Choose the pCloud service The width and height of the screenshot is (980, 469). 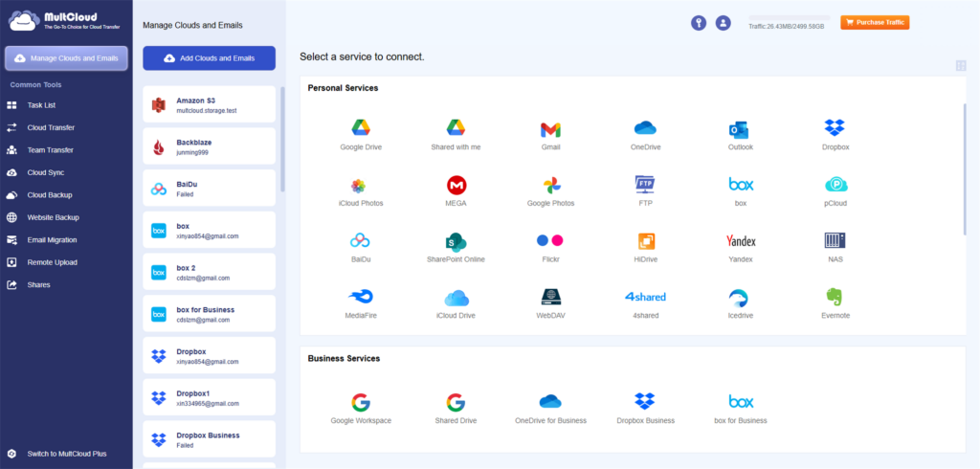pos(835,190)
